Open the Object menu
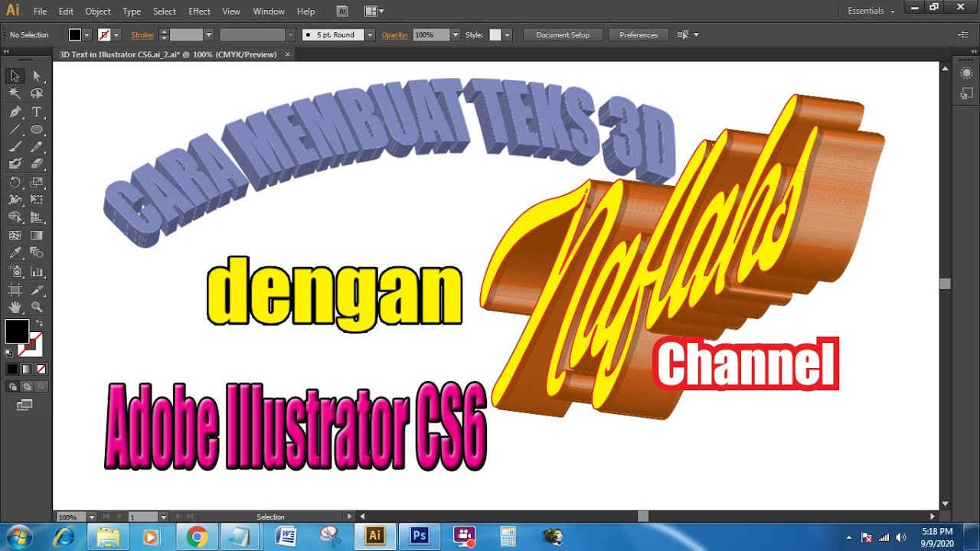Viewport: 980px width, 551px height. click(x=98, y=11)
